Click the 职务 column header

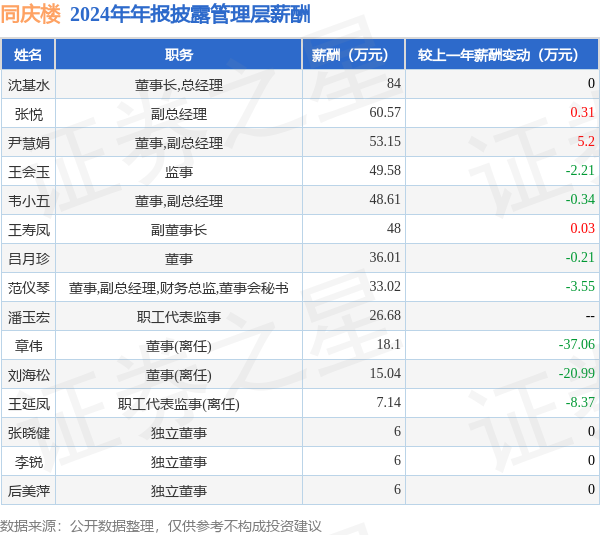click(x=179, y=55)
